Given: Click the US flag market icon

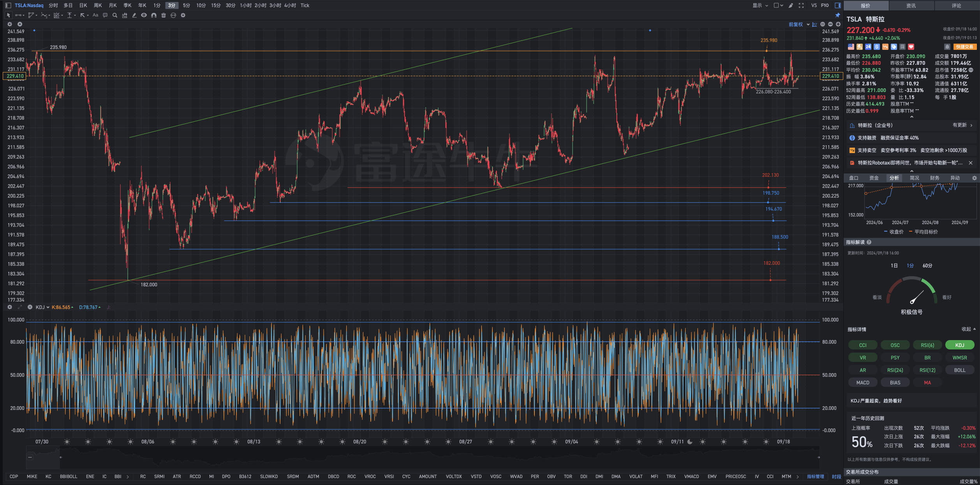Looking at the screenshot, I should 851,47.
